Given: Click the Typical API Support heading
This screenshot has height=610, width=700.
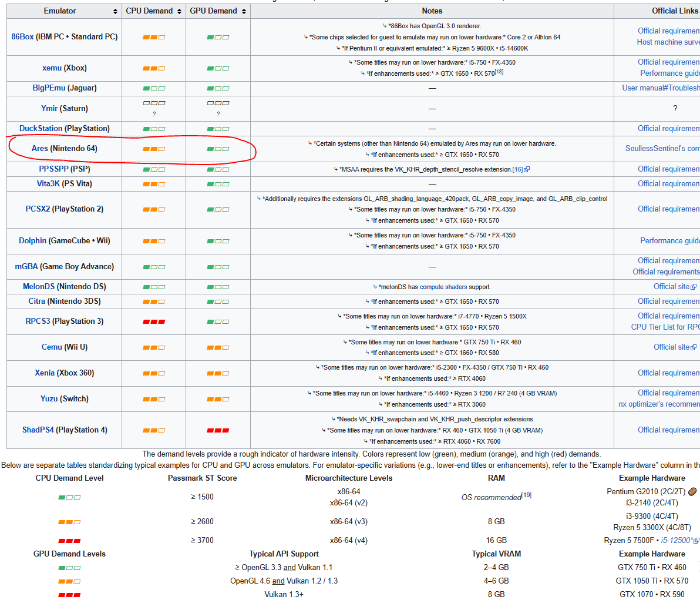Looking at the screenshot, I should click(284, 554).
